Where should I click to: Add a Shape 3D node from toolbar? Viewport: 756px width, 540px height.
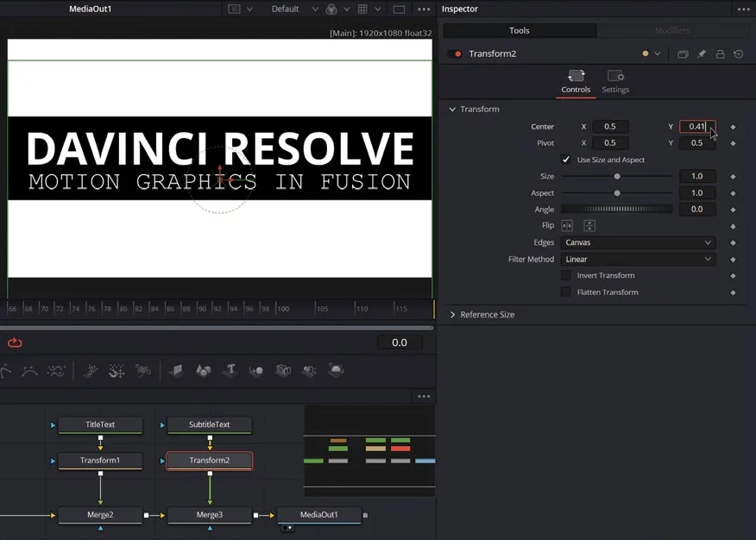coord(204,370)
